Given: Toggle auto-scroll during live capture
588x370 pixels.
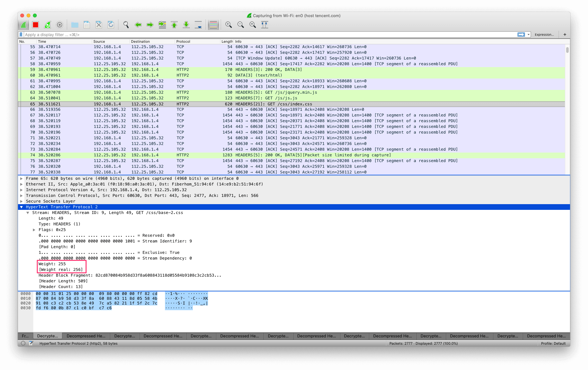Looking at the screenshot, I should click(198, 25).
